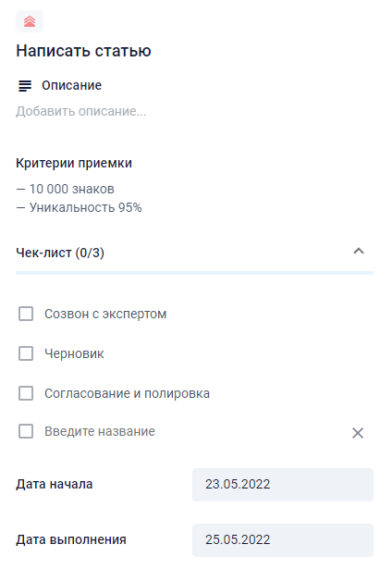Click the 'Чек-лист (0/3)' header

point(60,253)
